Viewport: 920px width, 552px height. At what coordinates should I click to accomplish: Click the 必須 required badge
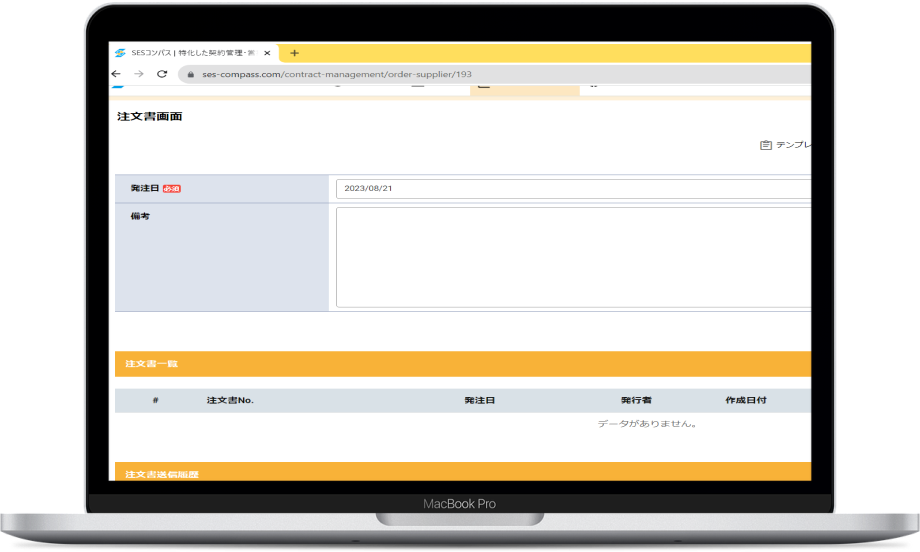click(172, 189)
